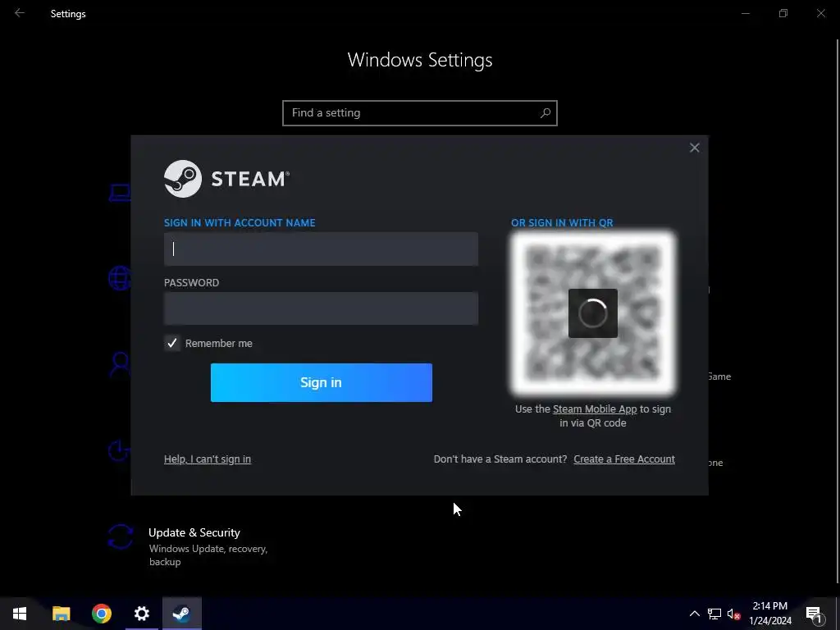Screen dimensions: 840x630
Task: Open the Create a Free Account link
Action: click(624, 459)
